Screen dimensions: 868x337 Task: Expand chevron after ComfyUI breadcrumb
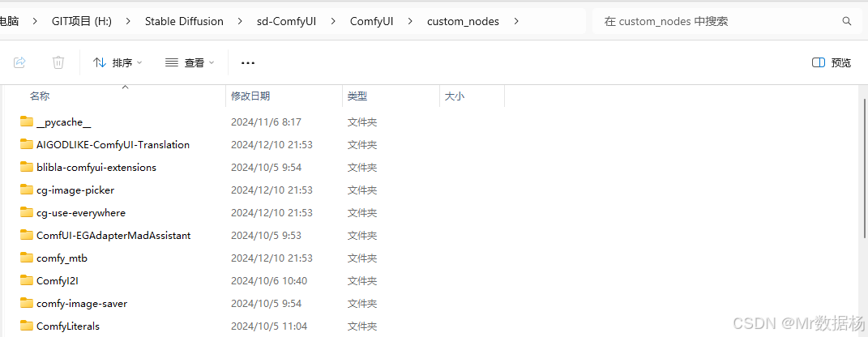410,22
